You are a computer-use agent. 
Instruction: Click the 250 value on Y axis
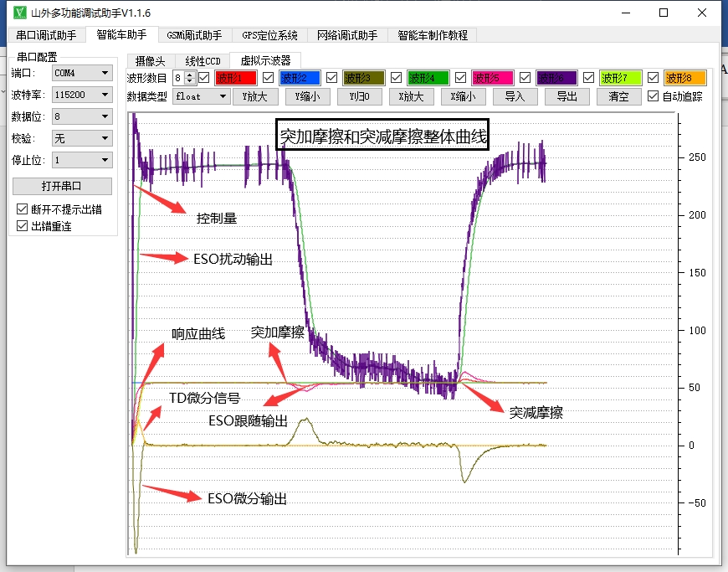pyautogui.click(x=697, y=157)
